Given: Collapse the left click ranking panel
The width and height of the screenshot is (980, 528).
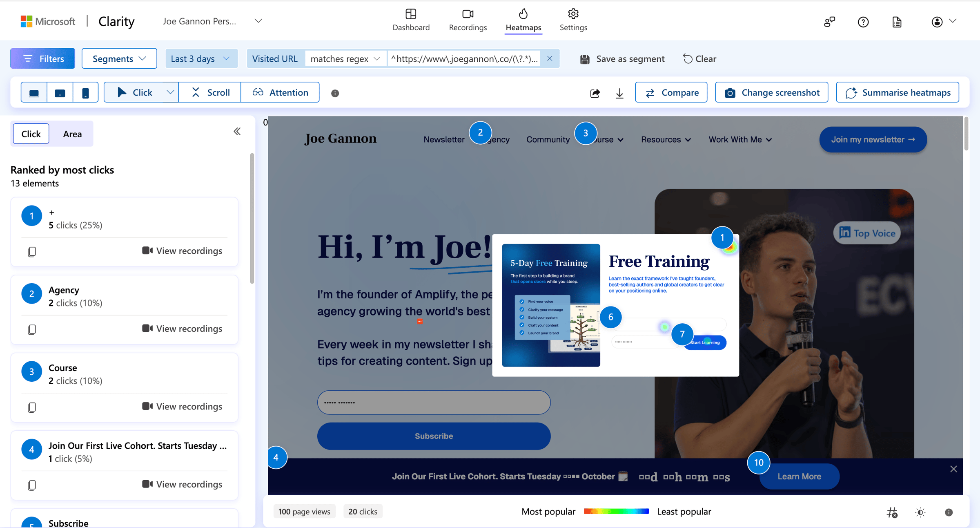Looking at the screenshot, I should [237, 132].
